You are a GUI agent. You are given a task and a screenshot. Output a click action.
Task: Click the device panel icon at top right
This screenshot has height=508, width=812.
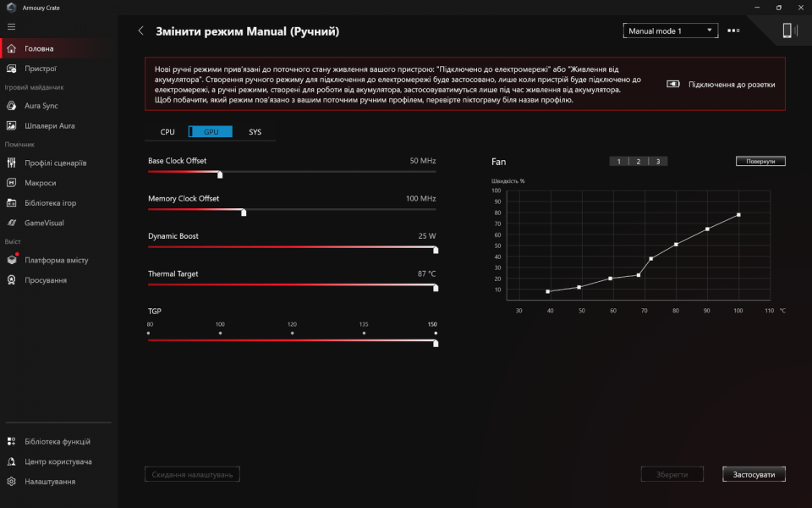788,30
